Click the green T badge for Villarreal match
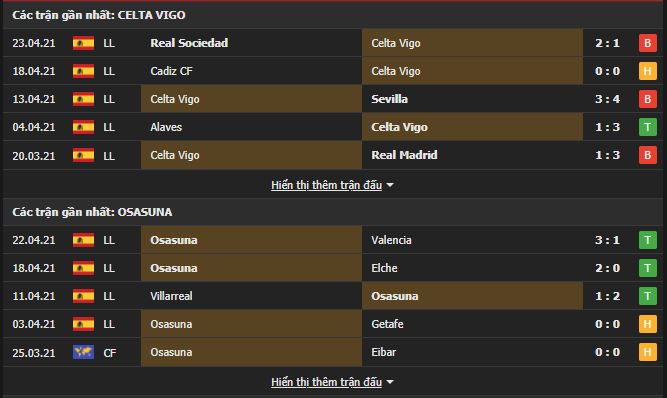This screenshot has width=667, height=398. click(647, 296)
